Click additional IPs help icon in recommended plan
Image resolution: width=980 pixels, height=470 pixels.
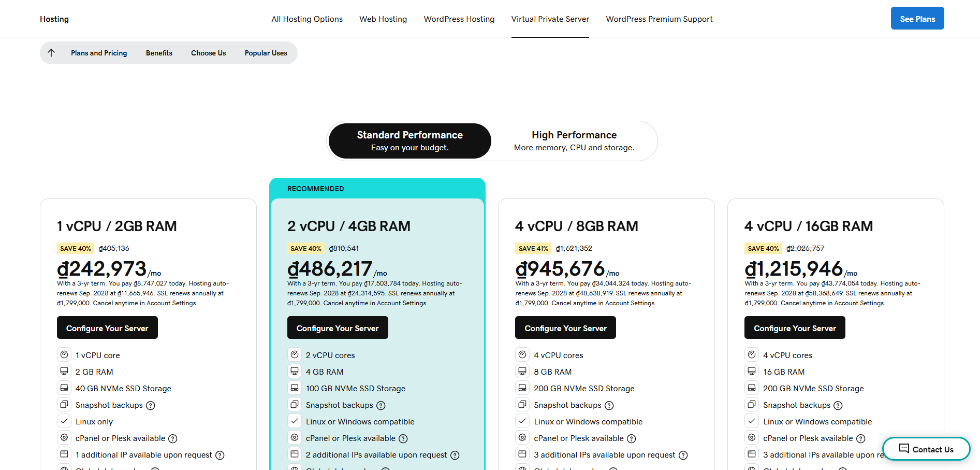coord(455,455)
